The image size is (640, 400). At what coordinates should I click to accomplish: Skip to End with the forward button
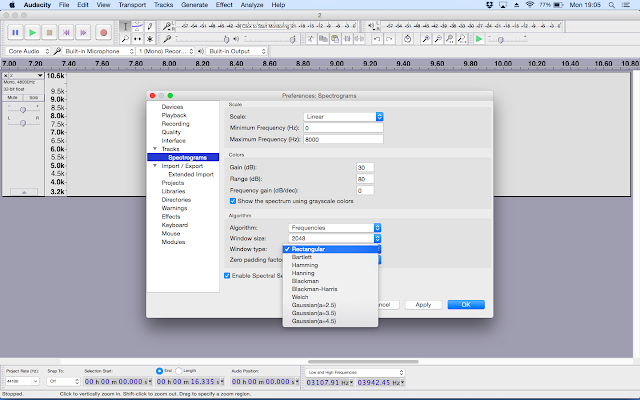[83, 32]
